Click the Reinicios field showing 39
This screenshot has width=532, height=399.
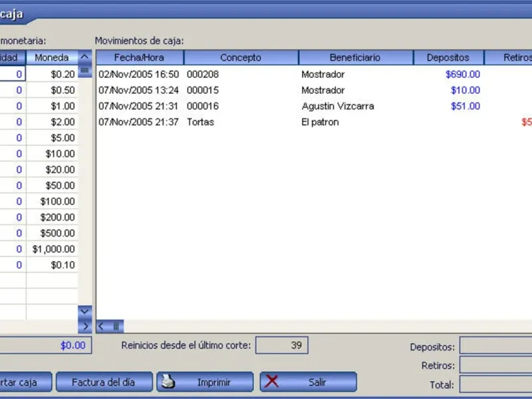[x=281, y=345]
